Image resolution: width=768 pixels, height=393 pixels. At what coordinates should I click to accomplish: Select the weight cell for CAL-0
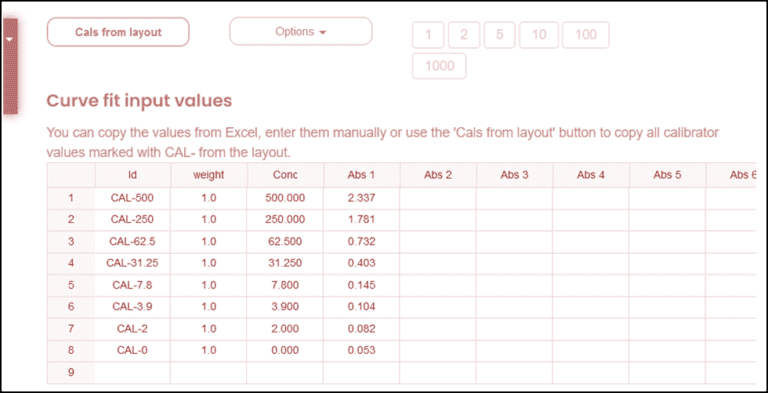[x=209, y=350]
